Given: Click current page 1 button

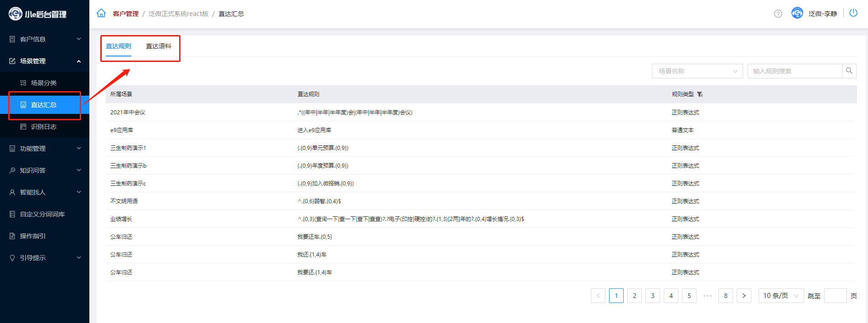Looking at the screenshot, I should [x=616, y=296].
